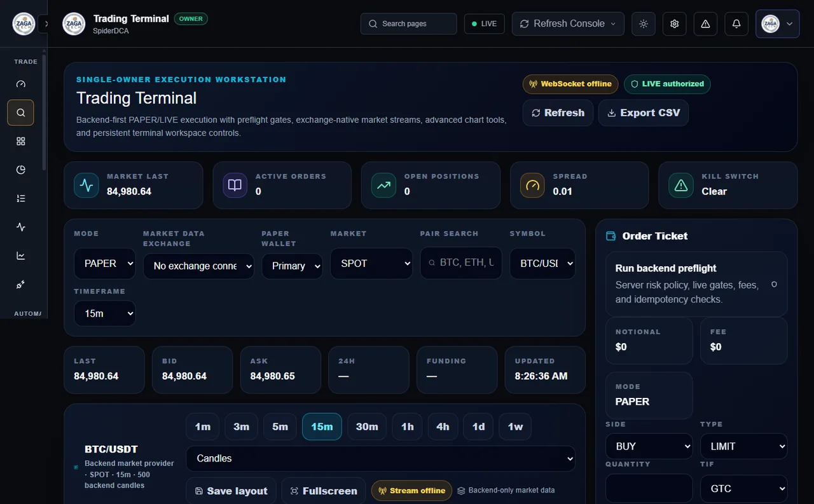Open the Timeframe dropdown showing 15m
Screen dimensions: 814x504
105,313
